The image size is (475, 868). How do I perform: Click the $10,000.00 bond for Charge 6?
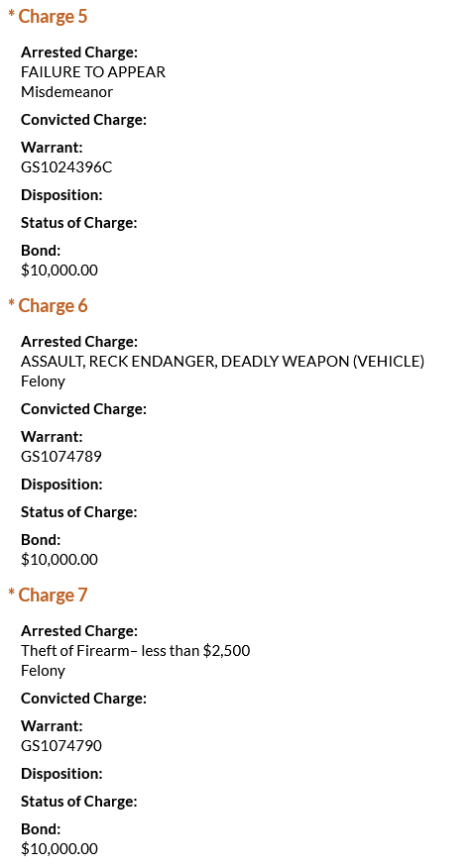pyautogui.click(x=59, y=559)
